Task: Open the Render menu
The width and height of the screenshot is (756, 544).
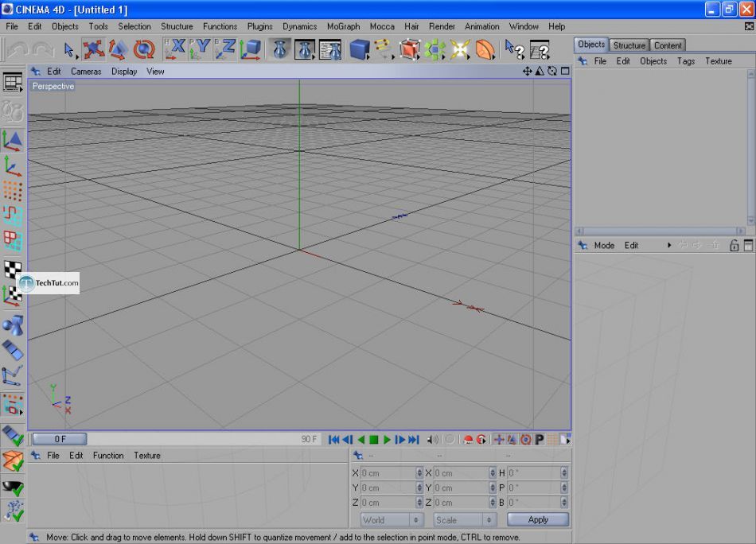Action: tap(442, 26)
